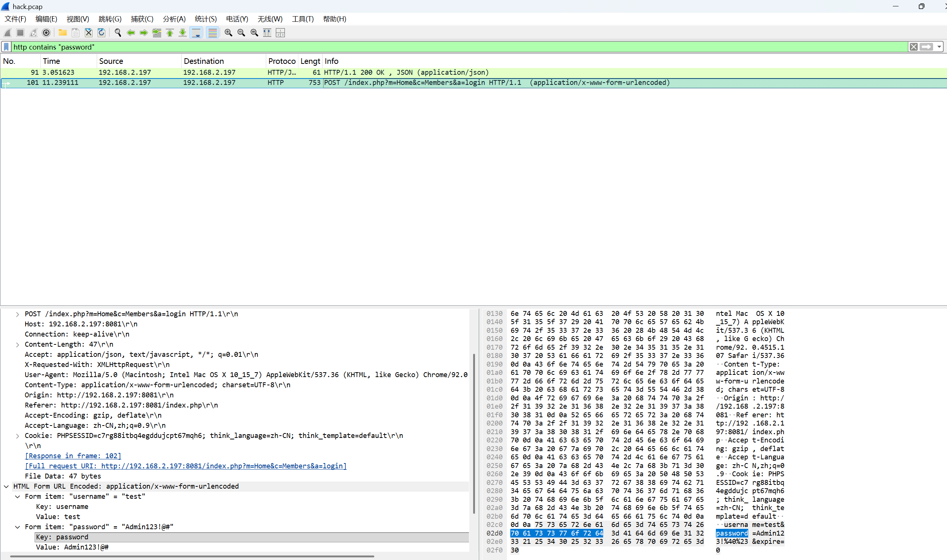Reload the capture file icon
Screen dimensions: 947x560
pos(101,33)
